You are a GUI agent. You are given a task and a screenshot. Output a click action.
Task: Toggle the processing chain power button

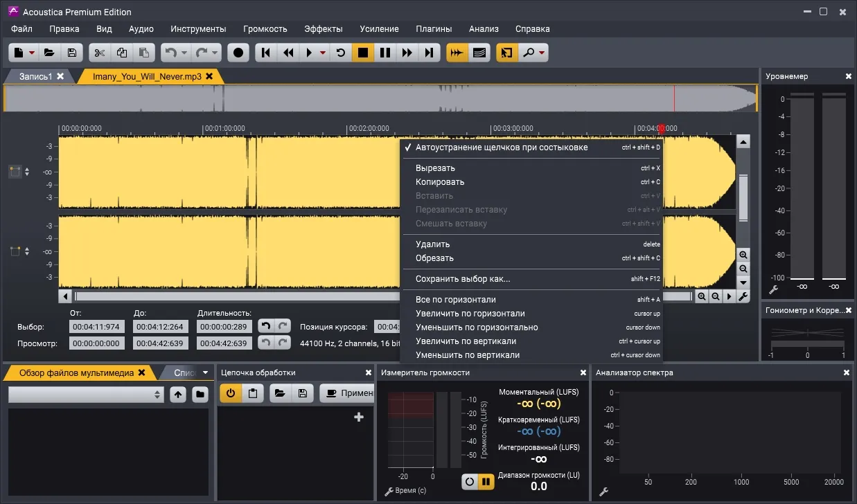coord(231,393)
